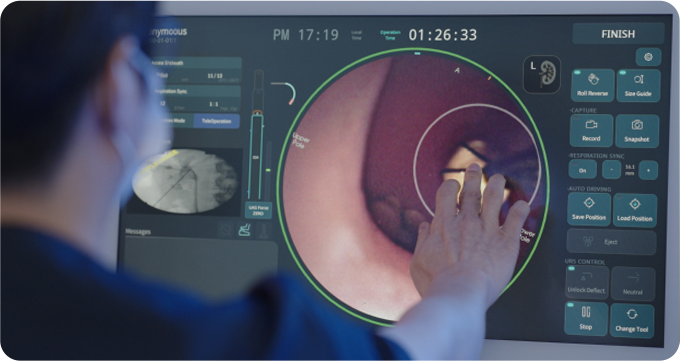This screenshot has height=361, width=680.
Task: Tap the left kidney indicator icon
Action: [542, 75]
